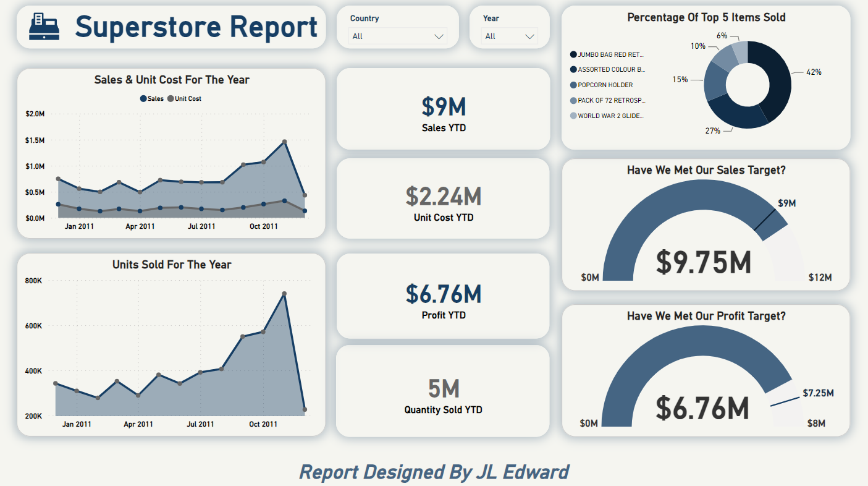Viewport: 868px width, 486px height.
Task: Click the sales target gauge $9.75M value
Action: tap(704, 262)
